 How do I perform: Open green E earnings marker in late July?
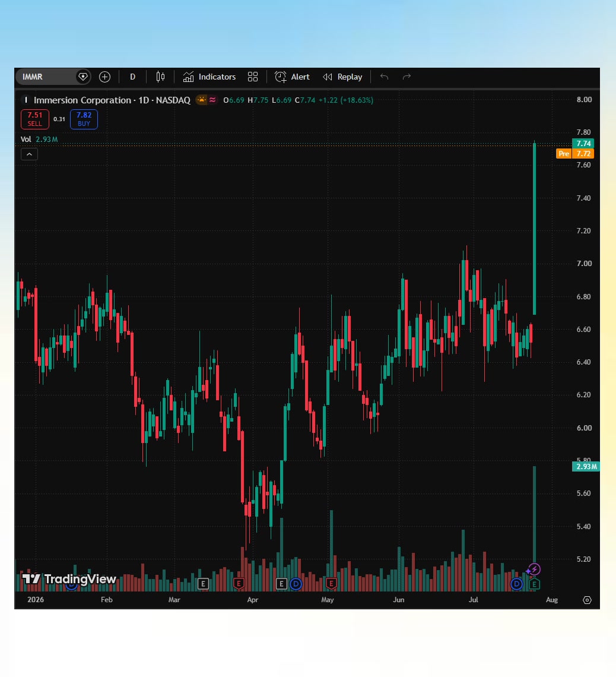click(x=534, y=584)
